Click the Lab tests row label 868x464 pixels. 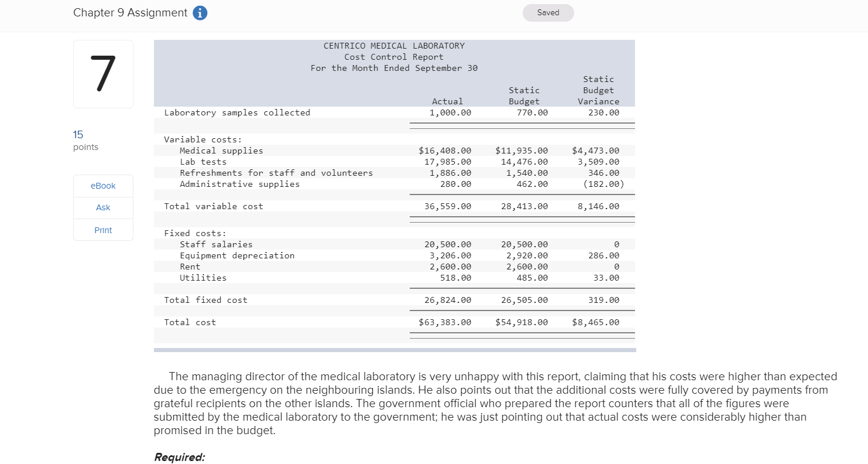203,162
